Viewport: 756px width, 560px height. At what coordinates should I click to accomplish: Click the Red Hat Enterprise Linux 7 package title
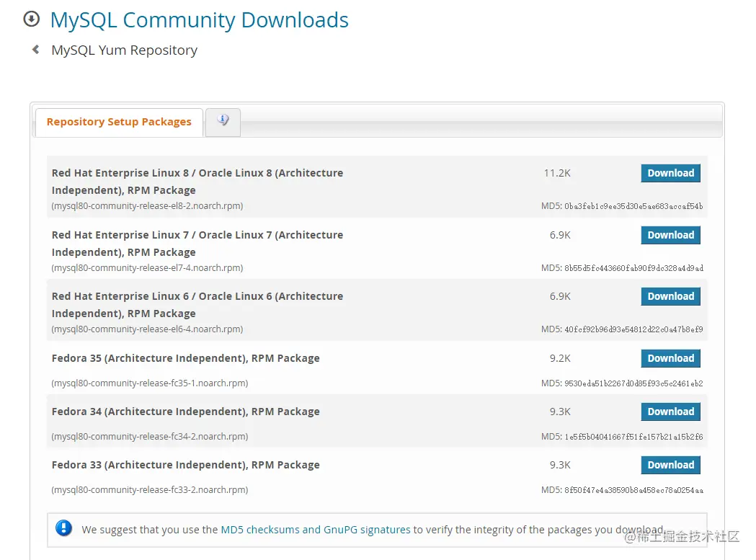click(x=197, y=244)
